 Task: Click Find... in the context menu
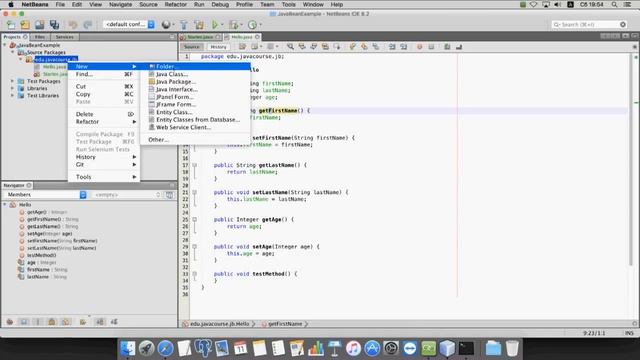pos(104,74)
